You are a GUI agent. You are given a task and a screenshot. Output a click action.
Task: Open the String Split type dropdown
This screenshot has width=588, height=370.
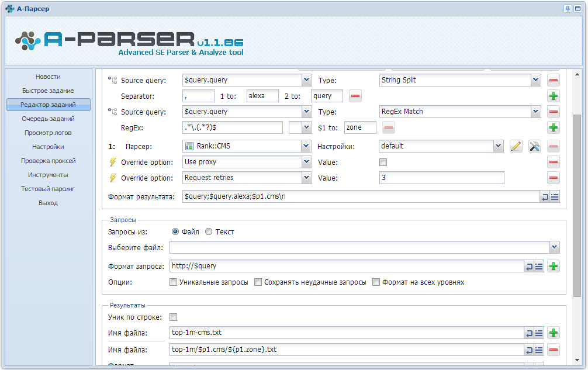(x=535, y=80)
